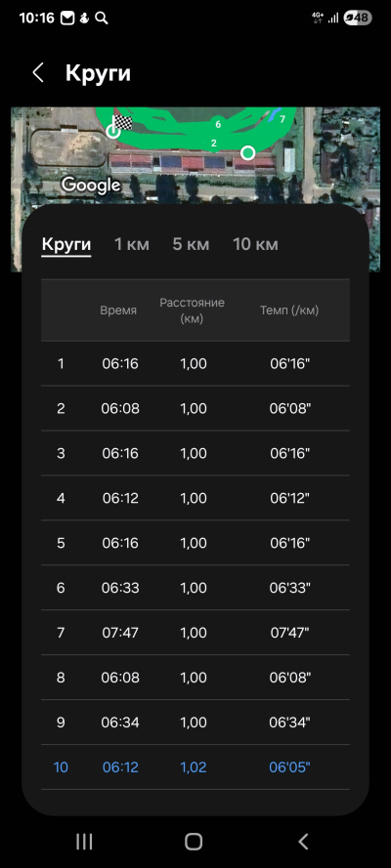Tap the green circle start marker on map
The height and width of the screenshot is (868, 391).
click(248, 152)
